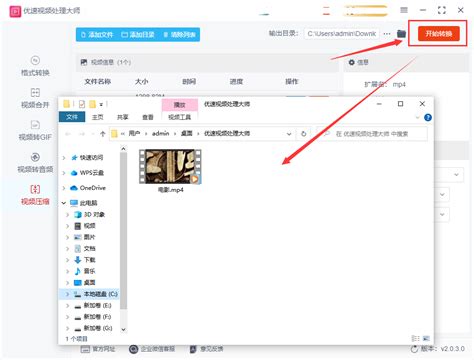Open 官方网址 at the app bottom bar
This screenshot has width=474, height=360.
(98, 349)
